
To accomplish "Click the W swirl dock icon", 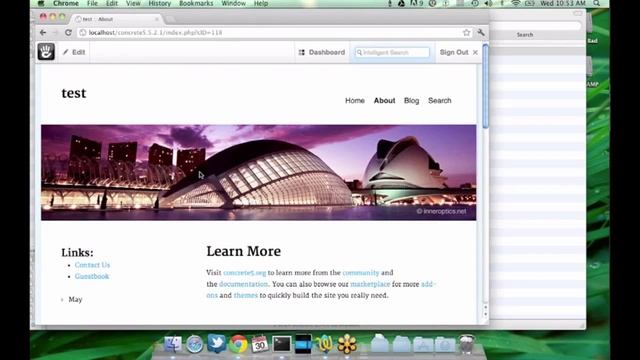I will click(x=325, y=344).
